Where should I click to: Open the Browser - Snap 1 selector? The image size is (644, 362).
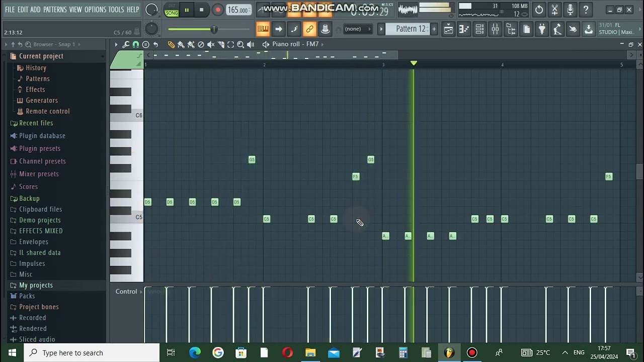point(54,44)
